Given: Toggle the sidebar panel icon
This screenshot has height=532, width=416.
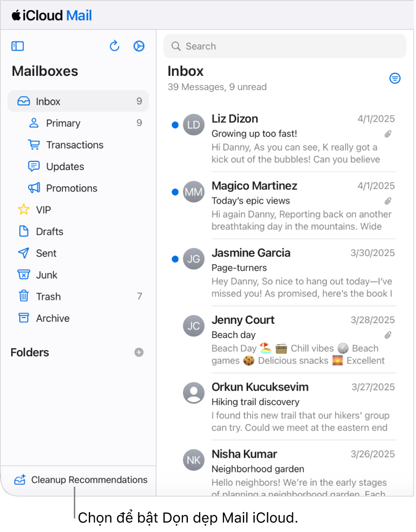Looking at the screenshot, I should [x=18, y=46].
